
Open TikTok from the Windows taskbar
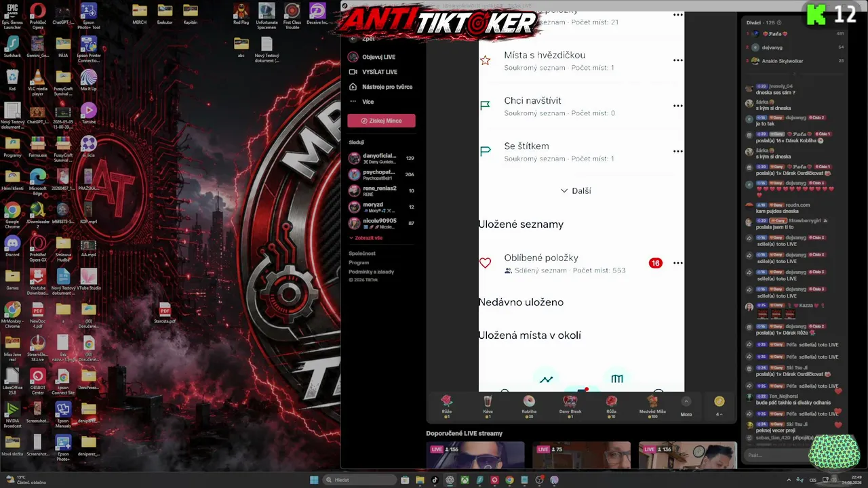pos(435,480)
